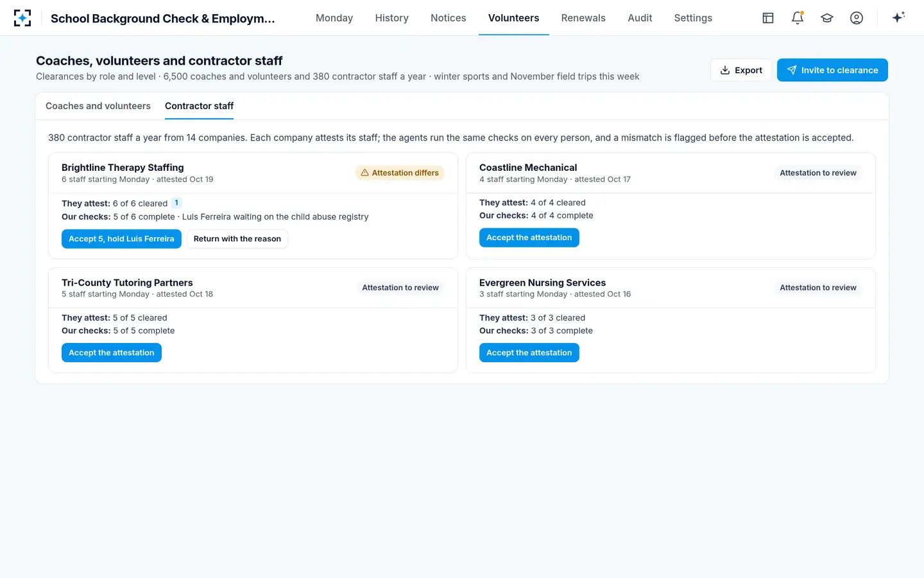Open notifications bell icon
This screenshot has height=578, width=924.
[798, 18]
